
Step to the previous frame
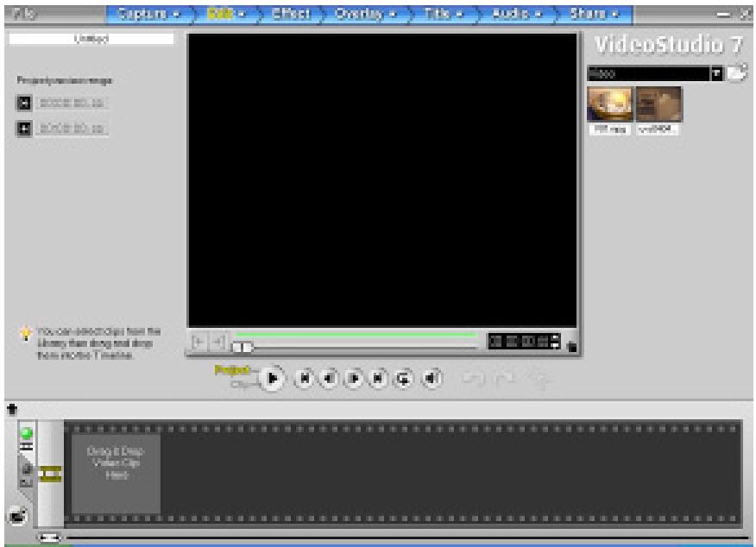(x=329, y=379)
